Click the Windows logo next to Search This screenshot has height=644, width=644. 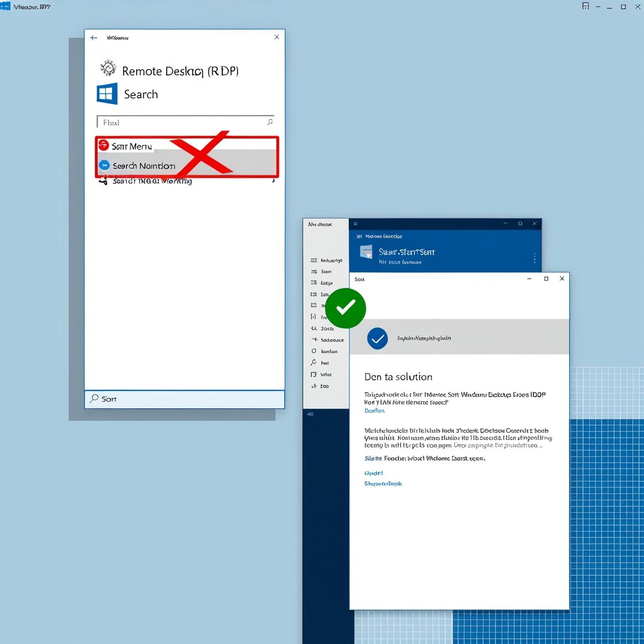point(107,94)
